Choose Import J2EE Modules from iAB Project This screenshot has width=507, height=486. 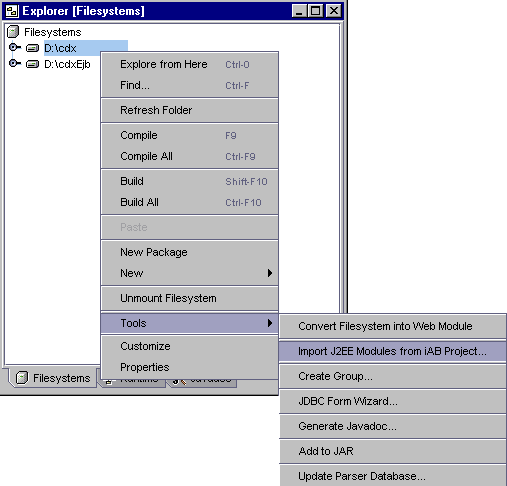[393, 351]
